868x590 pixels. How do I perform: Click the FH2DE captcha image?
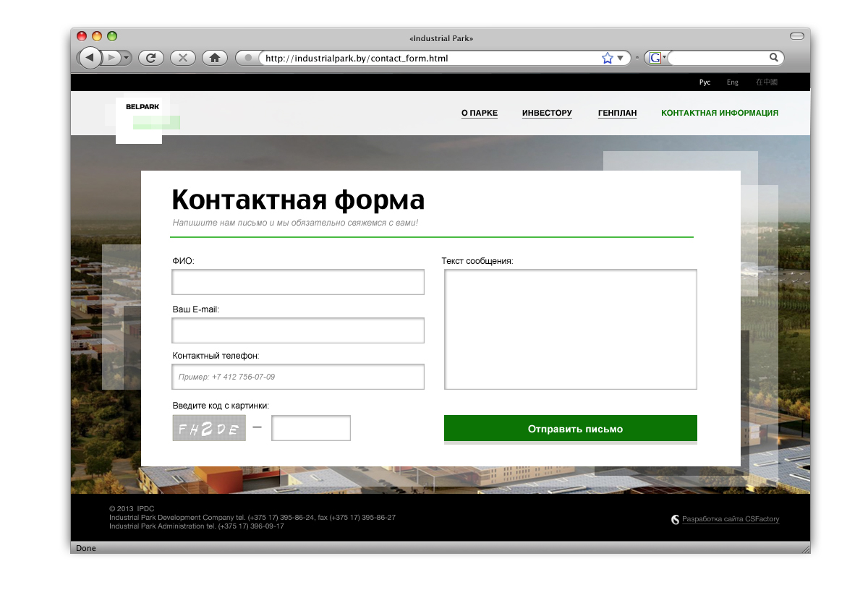209,428
